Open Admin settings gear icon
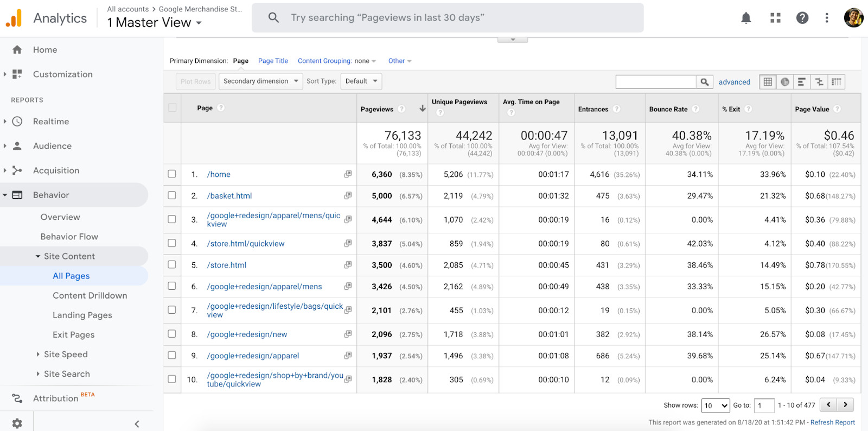This screenshot has width=868, height=431. point(17,423)
